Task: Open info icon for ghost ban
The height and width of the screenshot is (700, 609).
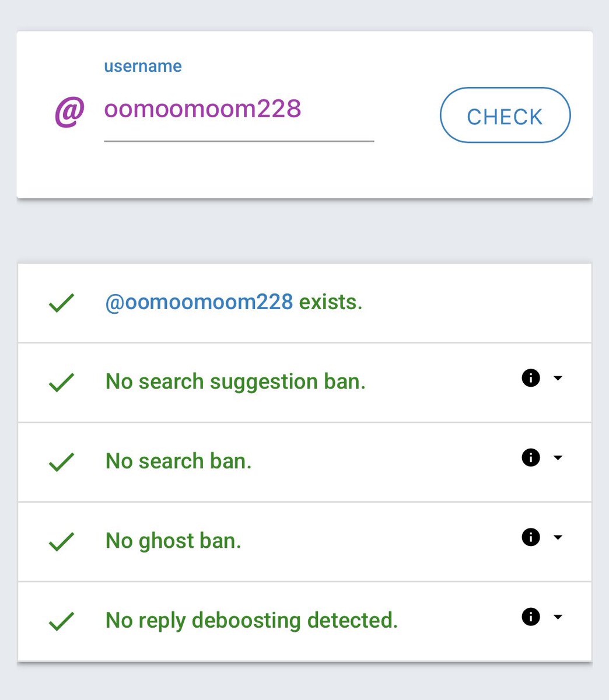Action: [x=531, y=537]
